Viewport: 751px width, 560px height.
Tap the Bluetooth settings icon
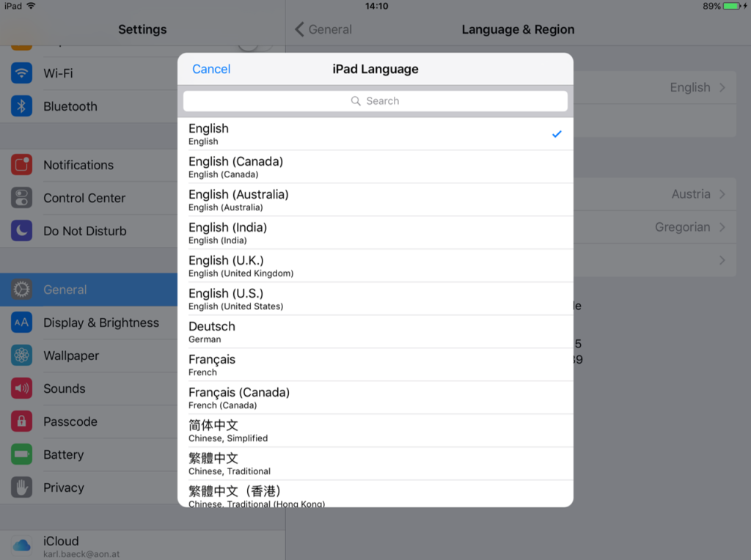[21, 106]
